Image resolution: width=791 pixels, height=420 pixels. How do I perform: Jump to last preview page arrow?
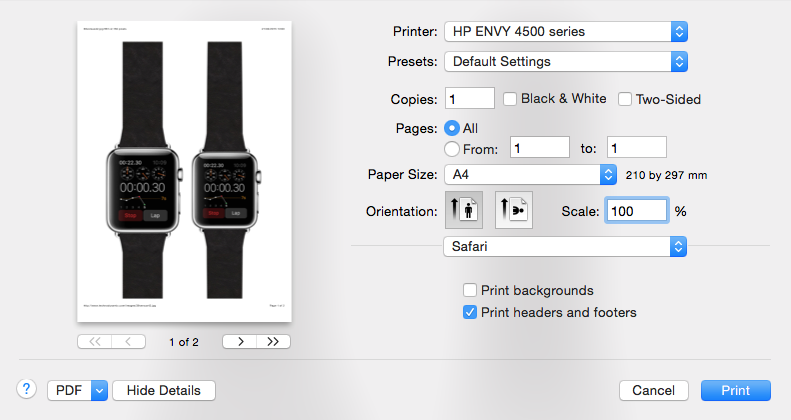273,341
